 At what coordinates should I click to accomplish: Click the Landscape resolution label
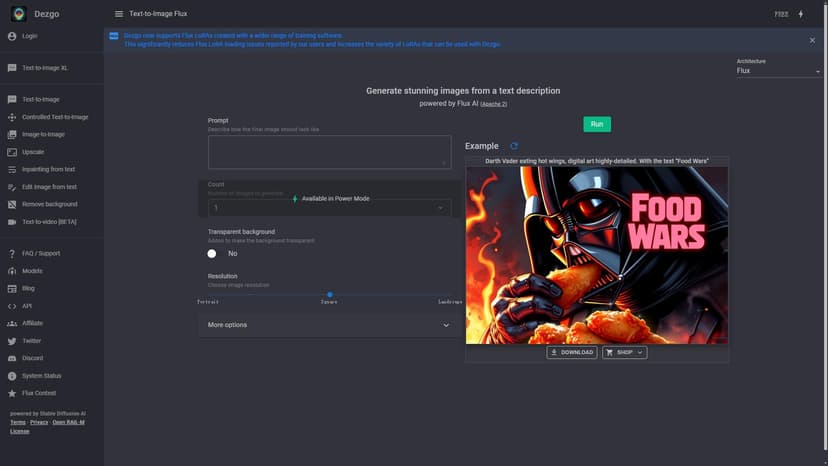pyautogui.click(x=450, y=302)
